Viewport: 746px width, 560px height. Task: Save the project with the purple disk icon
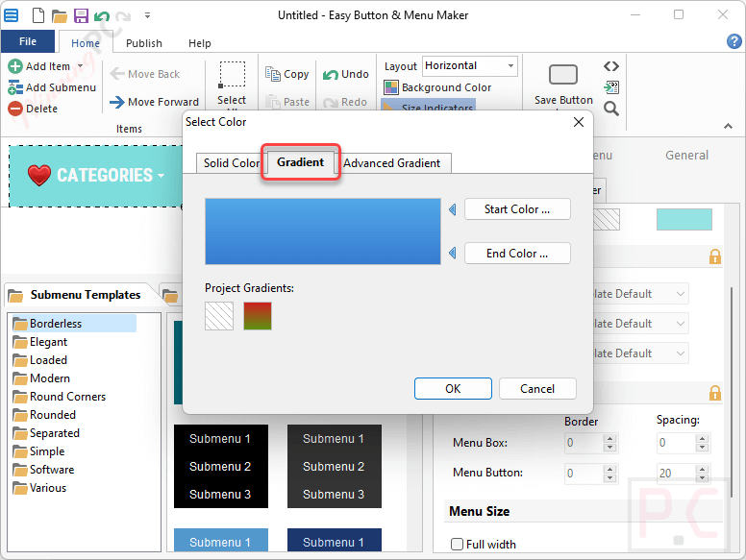[x=81, y=15]
